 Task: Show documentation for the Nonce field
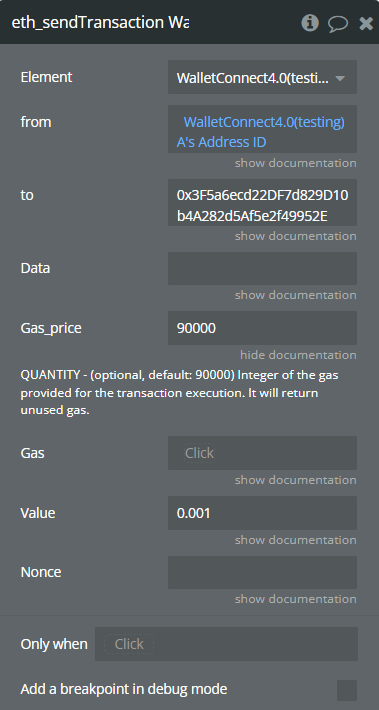click(295, 599)
